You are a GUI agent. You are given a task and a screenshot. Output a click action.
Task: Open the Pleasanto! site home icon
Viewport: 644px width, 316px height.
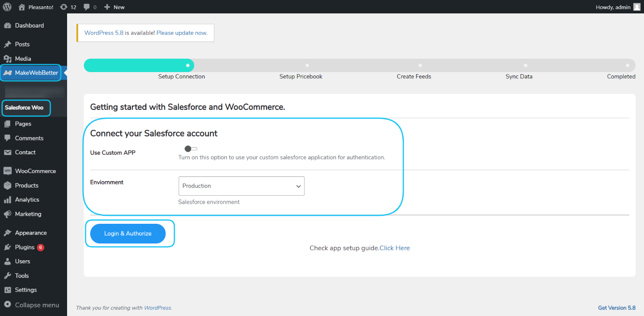point(22,7)
